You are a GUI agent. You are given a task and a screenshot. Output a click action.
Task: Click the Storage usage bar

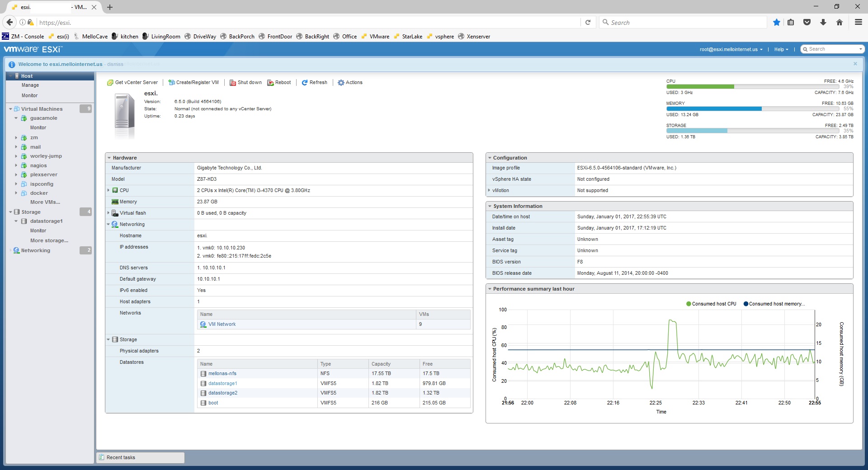(752, 131)
